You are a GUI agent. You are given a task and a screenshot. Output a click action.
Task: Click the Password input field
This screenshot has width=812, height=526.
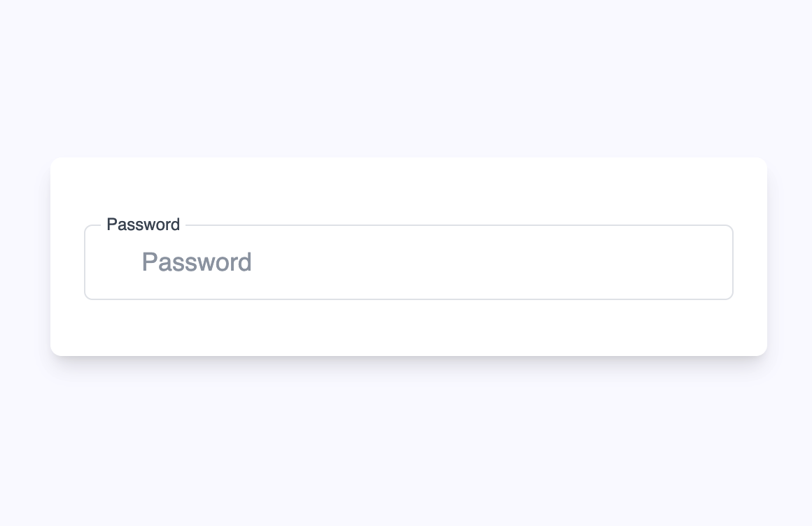click(409, 262)
